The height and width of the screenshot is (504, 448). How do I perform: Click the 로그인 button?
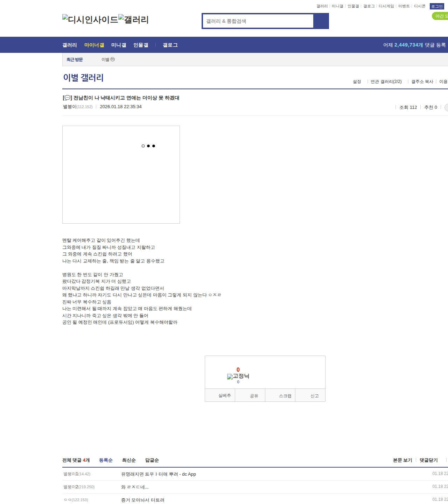click(x=437, y=6)
